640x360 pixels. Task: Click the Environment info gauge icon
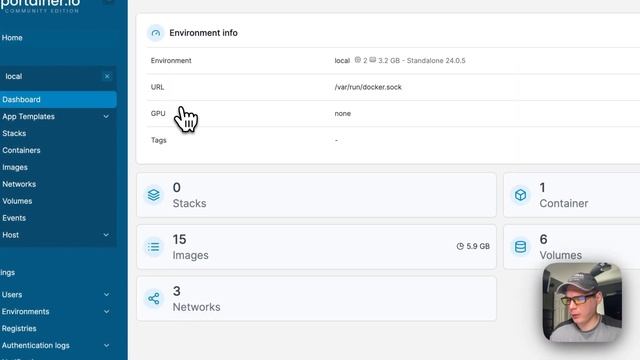click(x=156, y=33)
